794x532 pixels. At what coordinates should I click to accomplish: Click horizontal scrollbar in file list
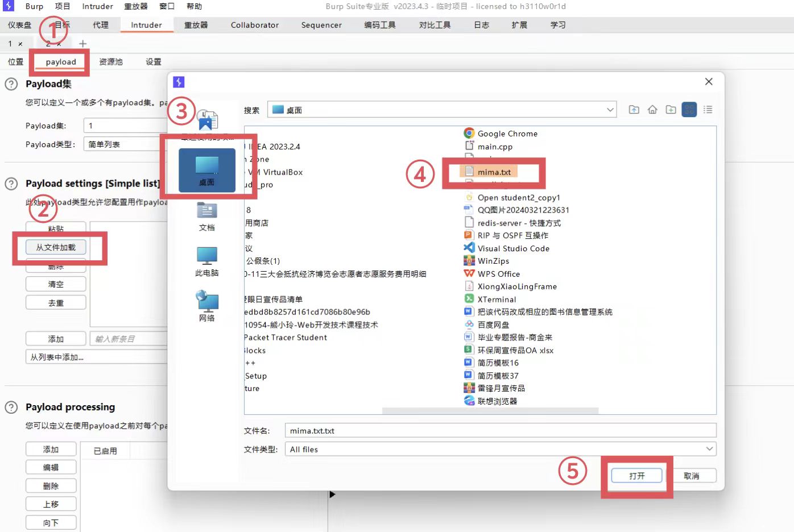point(490,410)
